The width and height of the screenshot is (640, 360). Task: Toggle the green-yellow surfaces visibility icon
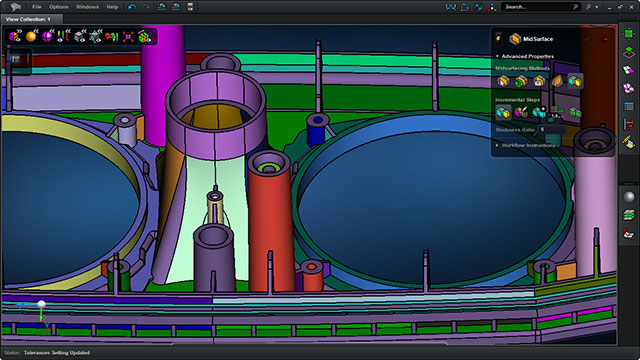click(x=144, y=37)
